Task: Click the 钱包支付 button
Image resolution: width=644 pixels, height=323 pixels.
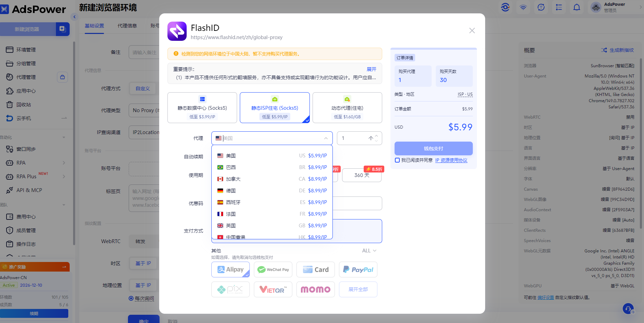Action: (434, 148)
